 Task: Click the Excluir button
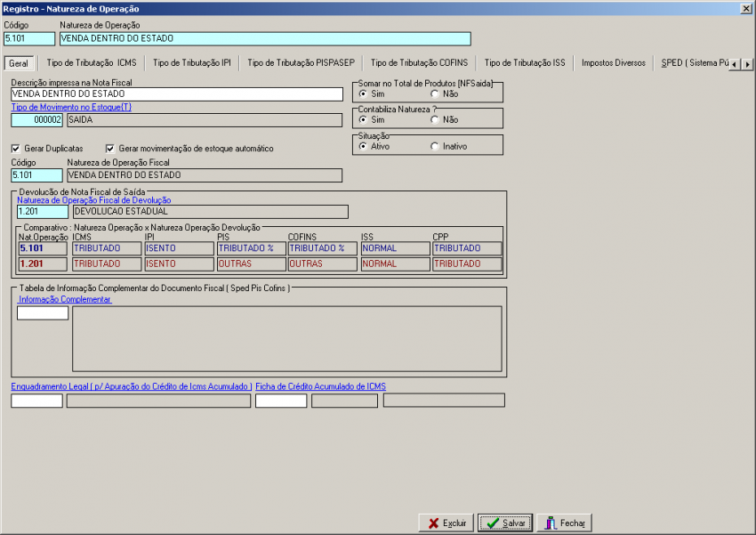[x=446, y=523]
